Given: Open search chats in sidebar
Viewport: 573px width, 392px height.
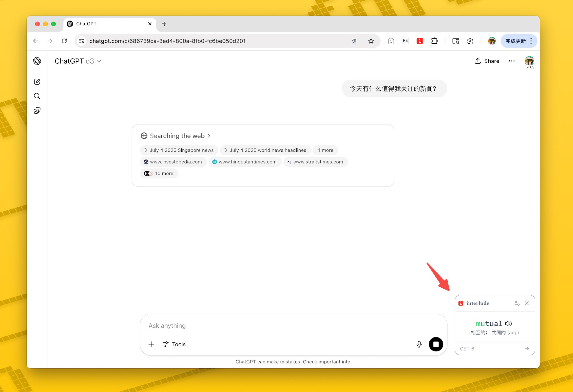Looking at the screenshot, I should 37,96.
